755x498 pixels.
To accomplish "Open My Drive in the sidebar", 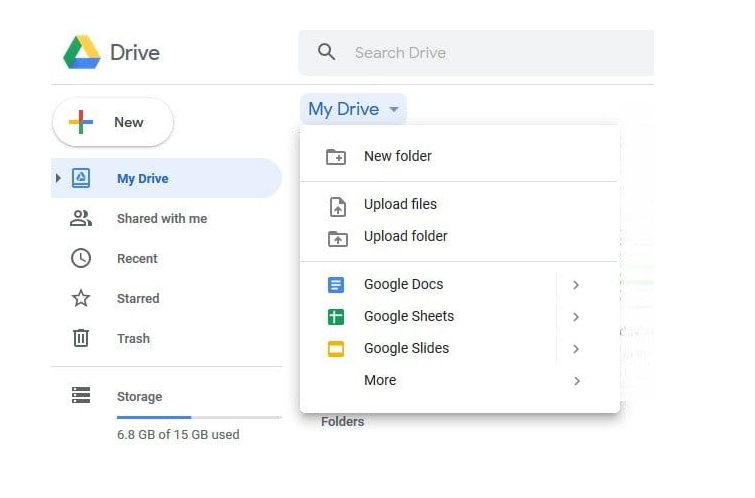I will pos(166,178).
